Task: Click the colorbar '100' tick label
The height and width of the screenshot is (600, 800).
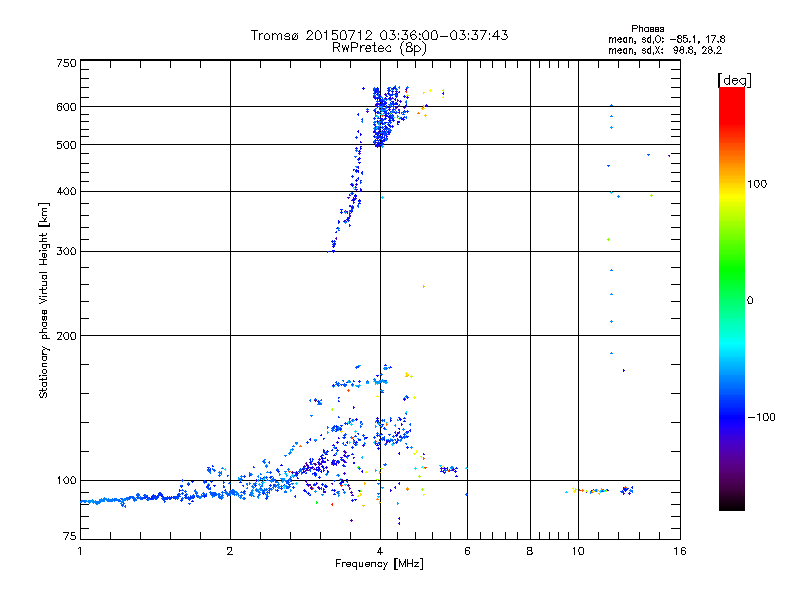Action: pyautogui.click(x=757, y=184)
